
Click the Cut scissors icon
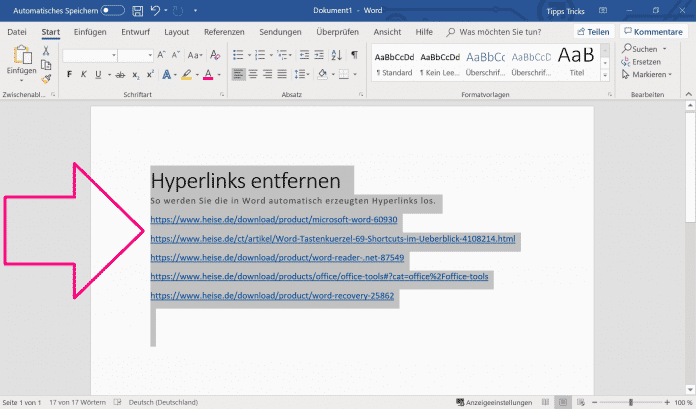(46, 50)
